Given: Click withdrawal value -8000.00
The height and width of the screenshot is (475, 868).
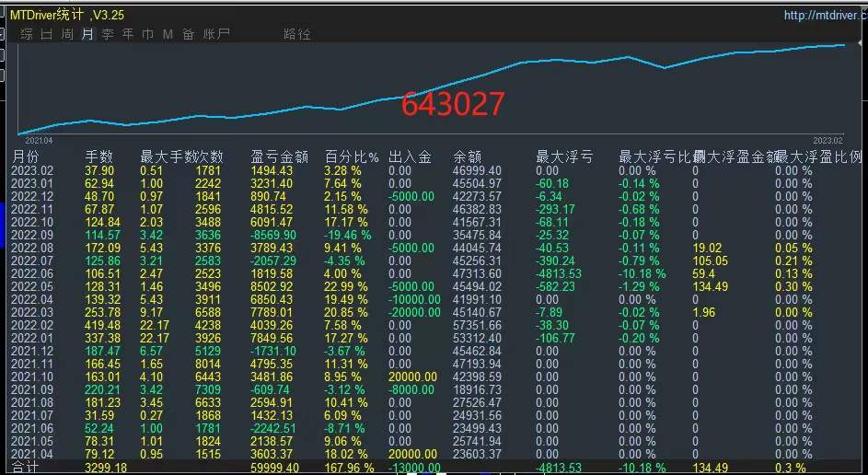Looking at the screenshot, I should coord(411,389).
